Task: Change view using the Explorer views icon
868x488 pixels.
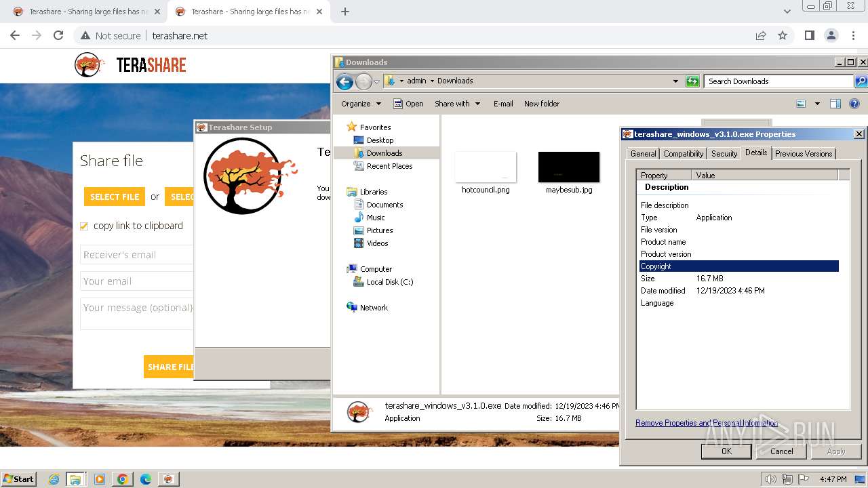Action: 801,104
